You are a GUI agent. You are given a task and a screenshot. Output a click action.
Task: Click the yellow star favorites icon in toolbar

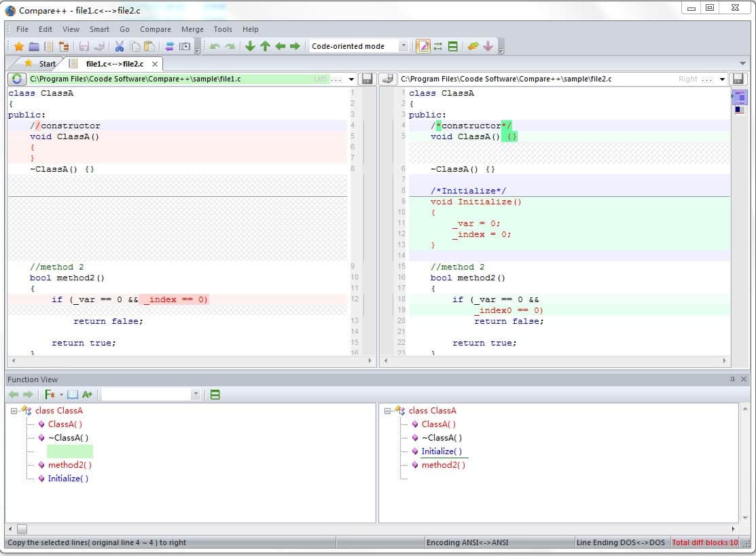click(19, 46)
